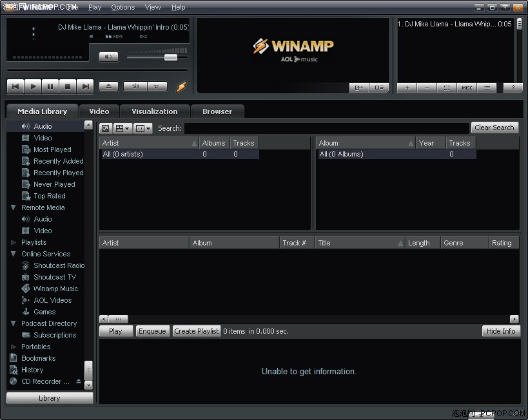Open Winamp Music service
The width and height of the screenshot is (528, 420).
pos(55,289)
